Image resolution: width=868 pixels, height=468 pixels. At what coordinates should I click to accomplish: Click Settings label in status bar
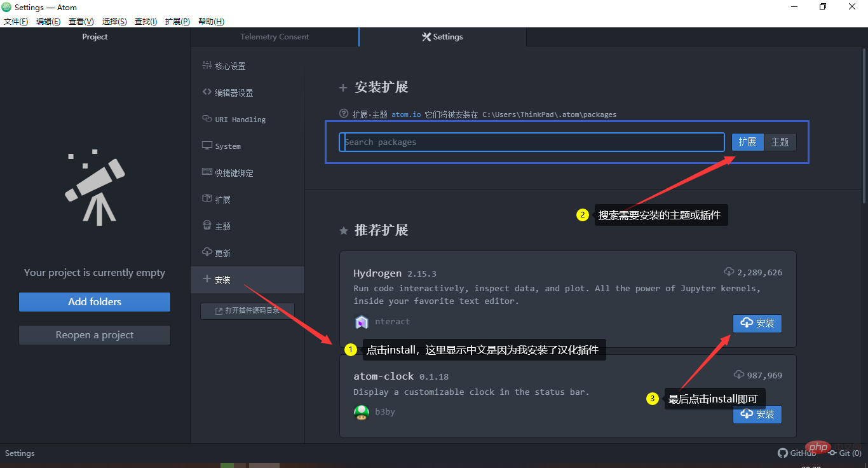coord(20,453)
